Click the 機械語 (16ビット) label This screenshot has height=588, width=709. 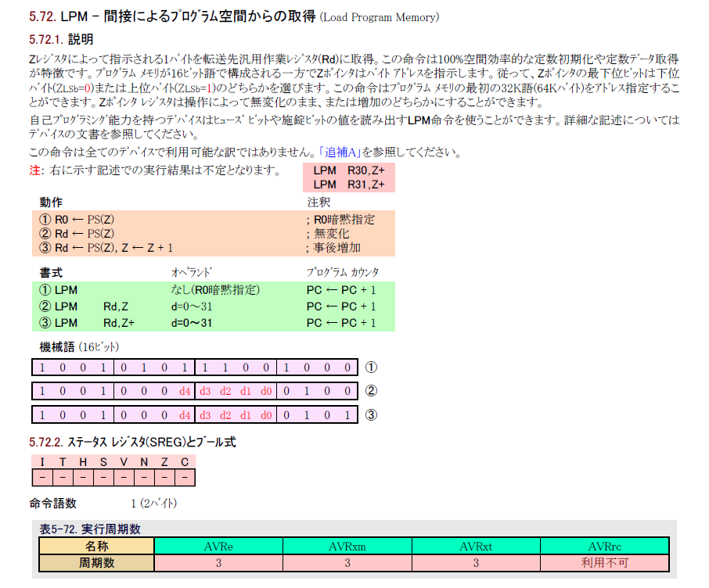[80, 346]
